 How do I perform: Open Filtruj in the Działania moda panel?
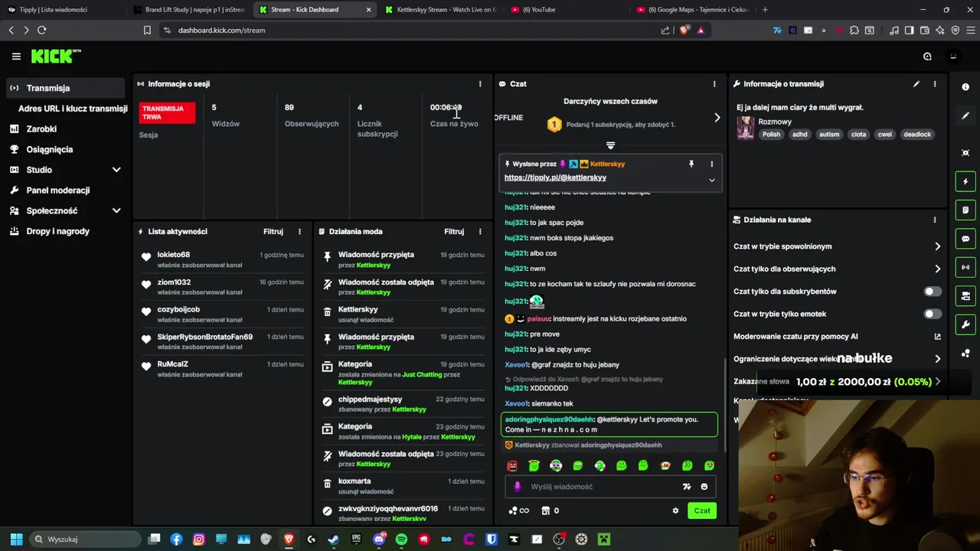pos(454,231)
